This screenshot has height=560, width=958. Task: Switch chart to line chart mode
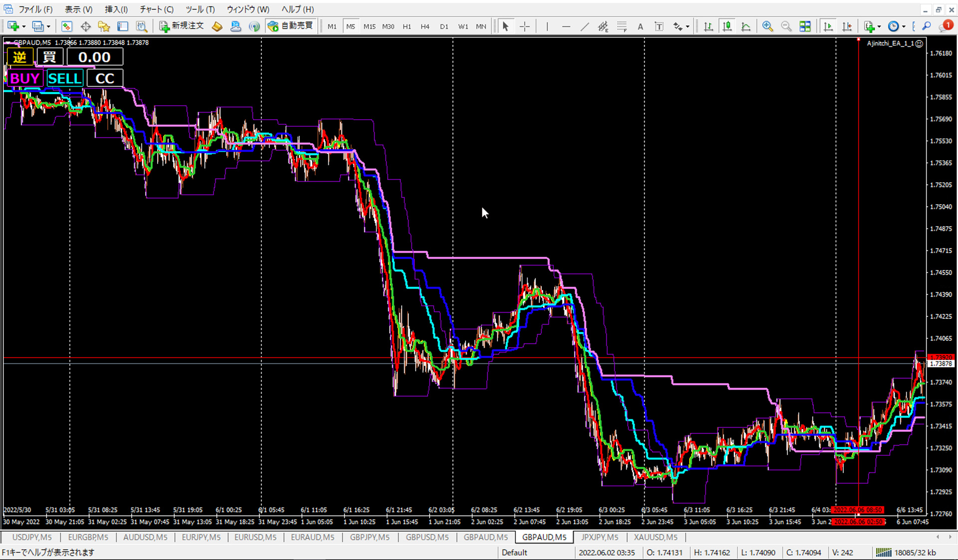746,26
